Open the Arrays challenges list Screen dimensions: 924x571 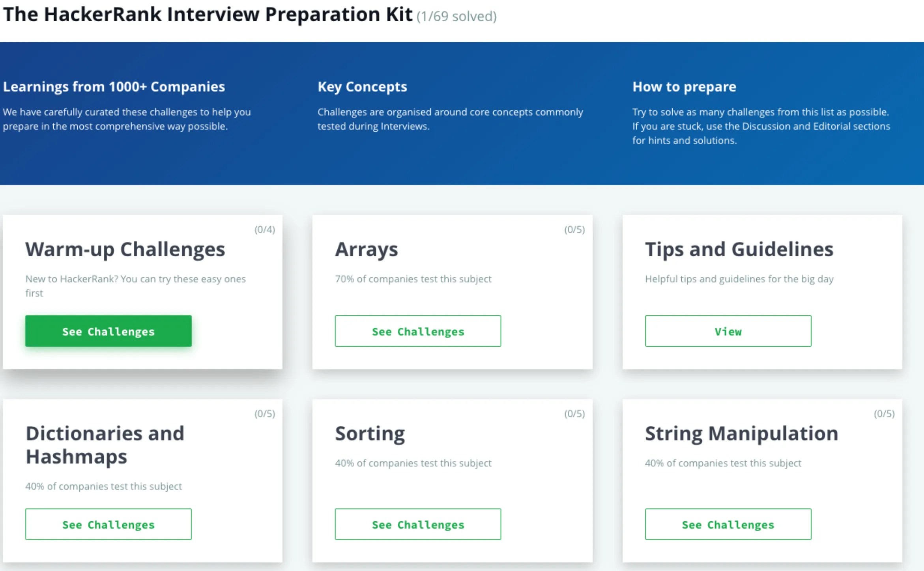click(x=418, y=331)
